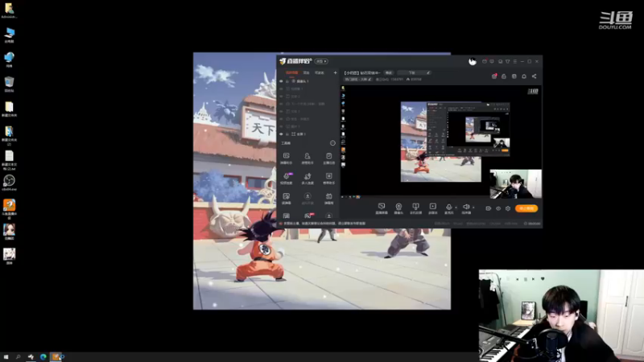Click the round toolbox options icon beside header
Screen dimensions: 644x362
(332, 143)
